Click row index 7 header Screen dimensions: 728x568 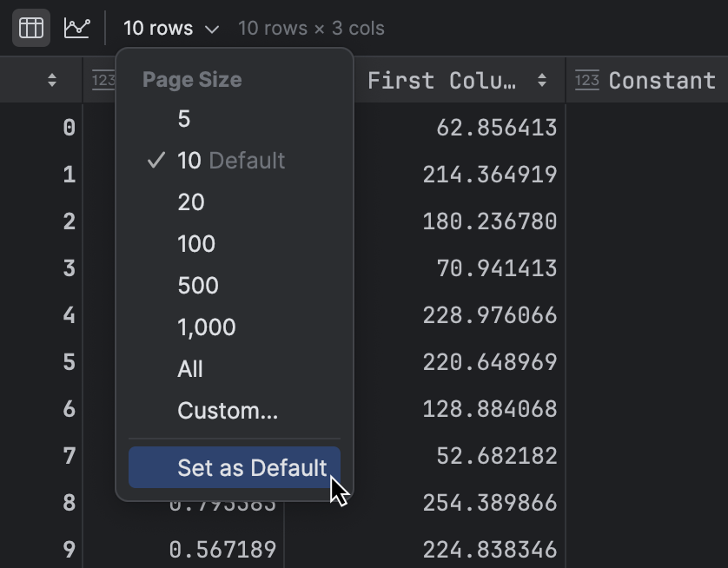[x=69, y=456]
